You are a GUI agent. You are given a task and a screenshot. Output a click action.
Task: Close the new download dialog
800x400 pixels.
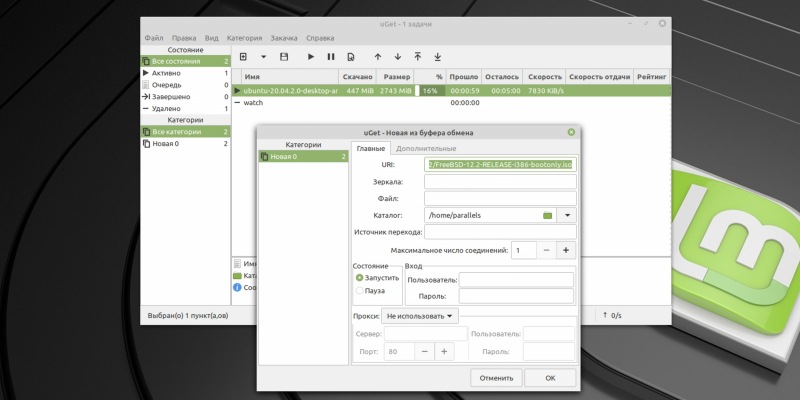point(571,132)
